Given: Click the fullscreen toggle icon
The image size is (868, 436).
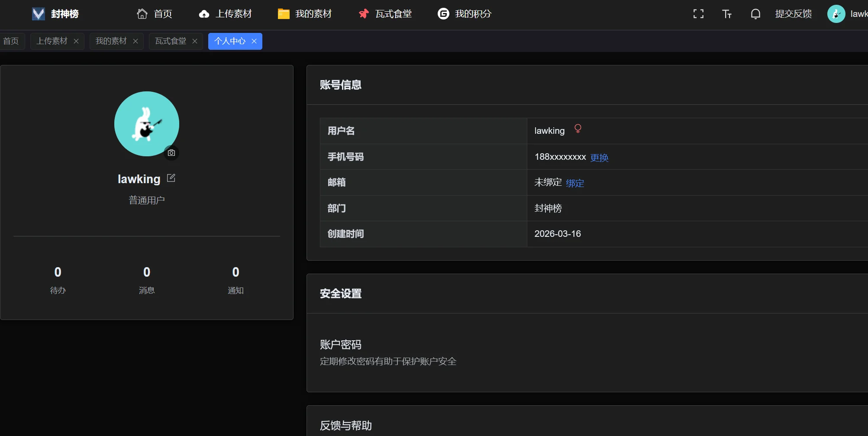Looking at the screenshot, I should 698,14.
